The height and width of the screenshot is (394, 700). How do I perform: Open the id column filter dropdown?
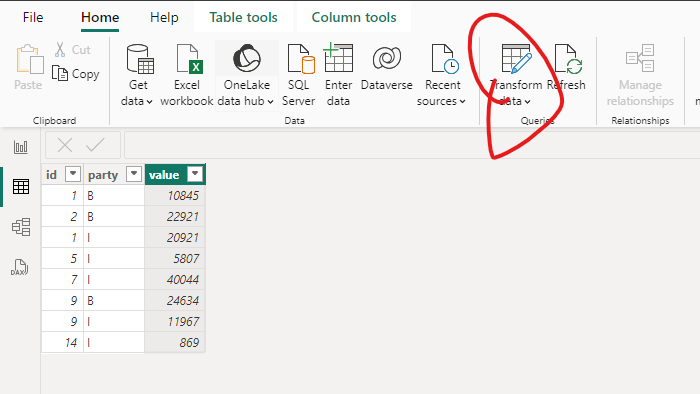(x=73, y=174)
